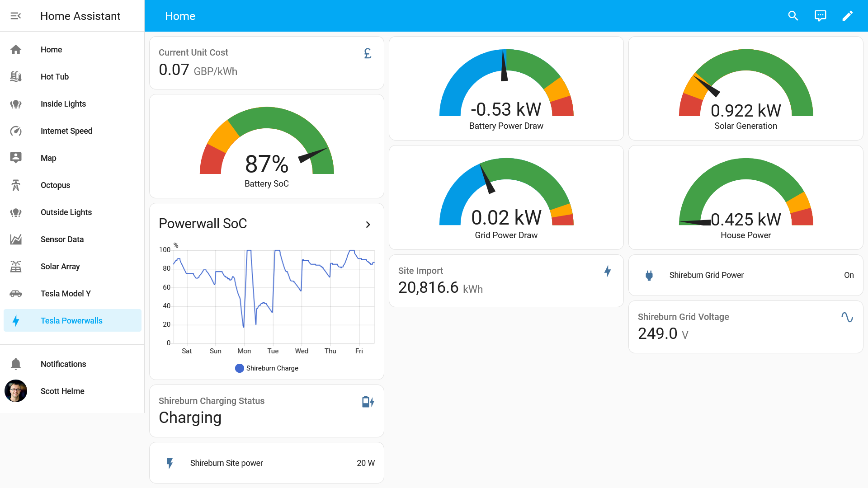The height and width of the screenshot is (488, 868).
Task: Open the Assist chat icon
Action: [820, 16]
